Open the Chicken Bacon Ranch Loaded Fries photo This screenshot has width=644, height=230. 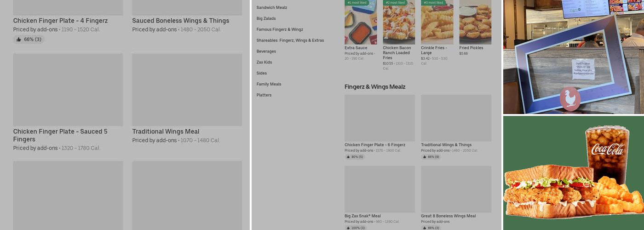(x=399, y=22)
